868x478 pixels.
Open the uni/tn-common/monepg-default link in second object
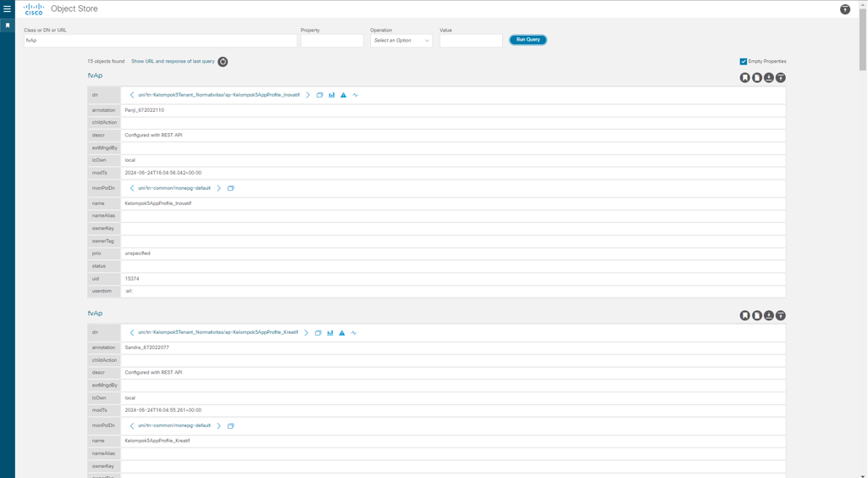click(x=174, y=425)
